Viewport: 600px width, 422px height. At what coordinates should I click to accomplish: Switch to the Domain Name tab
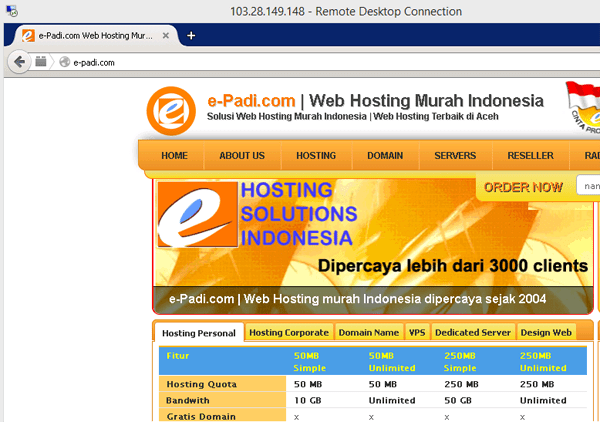coord(368,332)
